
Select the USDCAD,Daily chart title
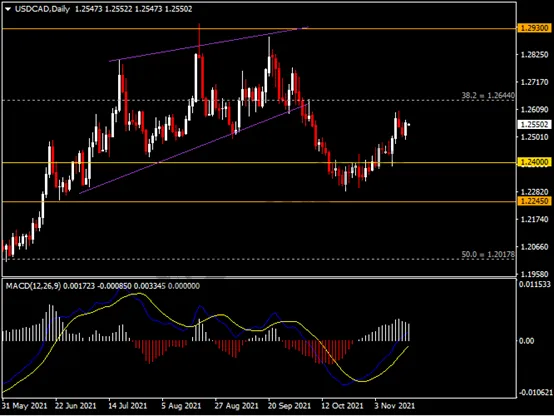click(x=42, y=9)
